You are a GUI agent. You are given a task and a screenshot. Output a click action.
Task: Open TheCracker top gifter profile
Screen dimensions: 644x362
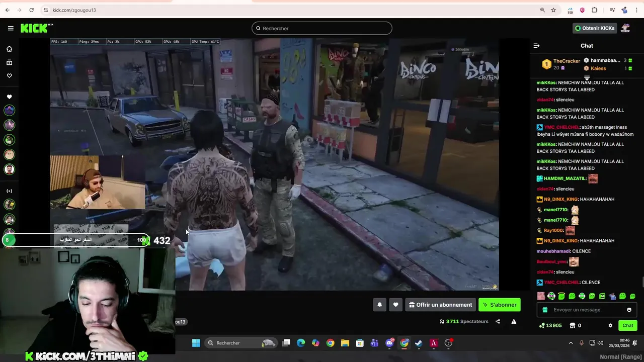click(x=561, y=64)
